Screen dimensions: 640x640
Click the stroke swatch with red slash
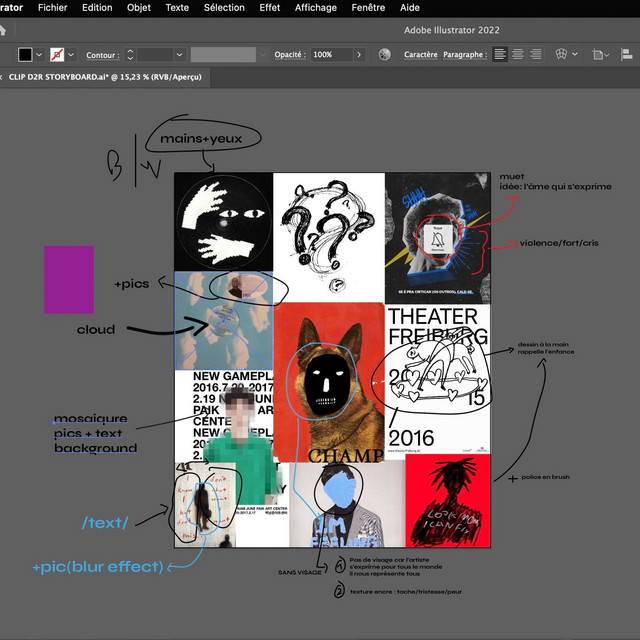[x=57, y=54]
